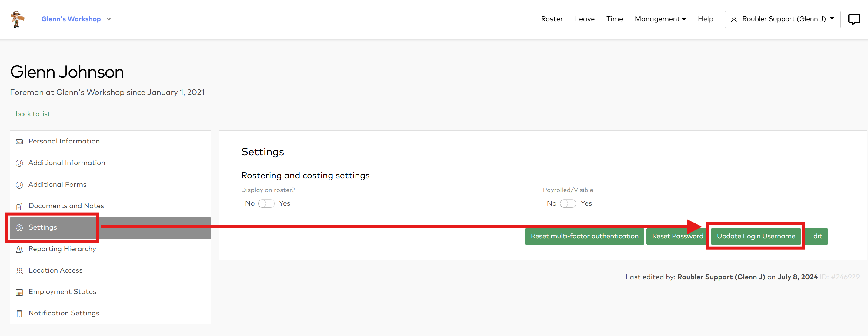This screenshot has height=336, width=868.
Task: Click the Glenn Johnson employee name heading
Action: coord(67,72)
